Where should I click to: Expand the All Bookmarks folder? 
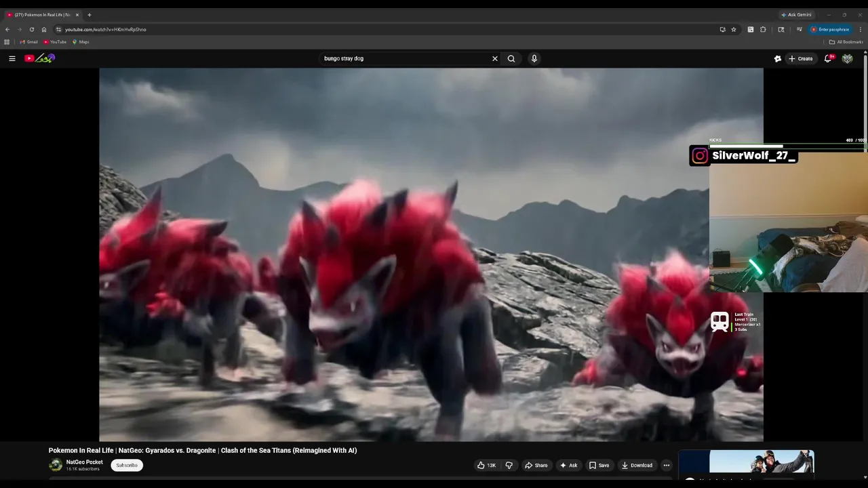(x=846, y=42)
